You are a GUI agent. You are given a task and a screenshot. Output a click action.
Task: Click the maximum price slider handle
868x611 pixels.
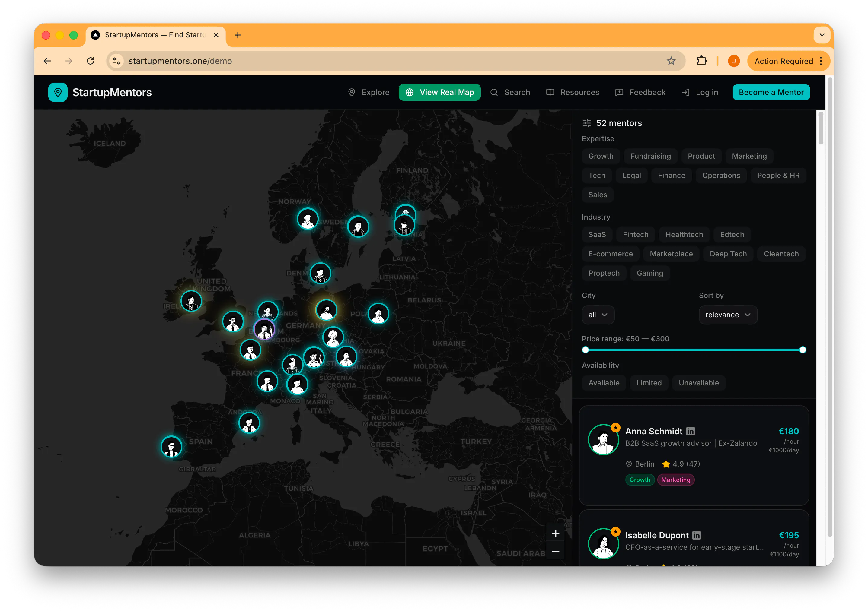tap(803, 350)
